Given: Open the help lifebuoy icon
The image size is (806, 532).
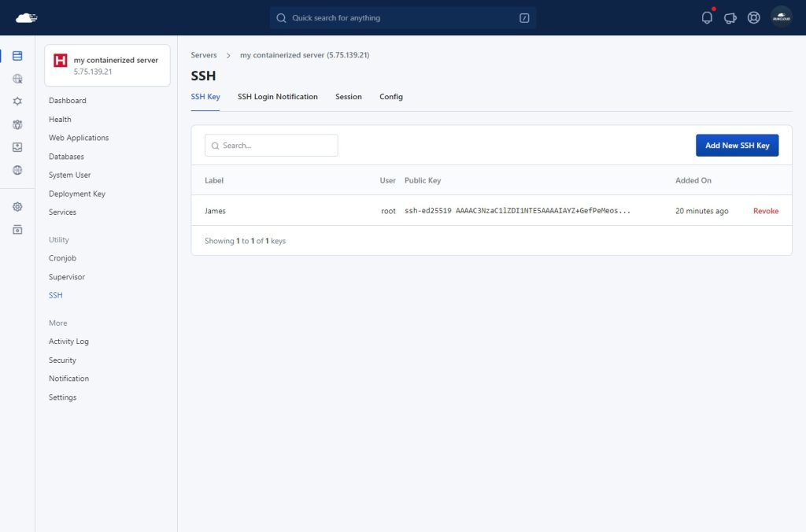Looking at the screenshot, I should (x=753, y=17).
